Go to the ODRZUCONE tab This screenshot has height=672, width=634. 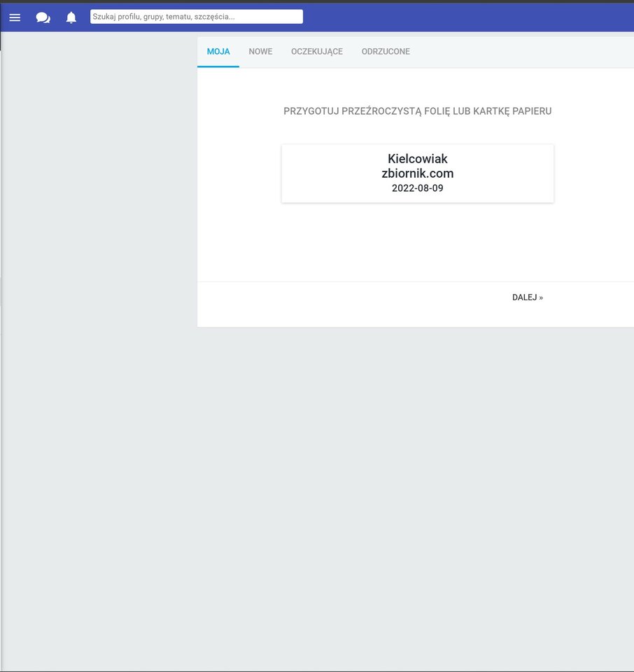(x=386, y=52)
